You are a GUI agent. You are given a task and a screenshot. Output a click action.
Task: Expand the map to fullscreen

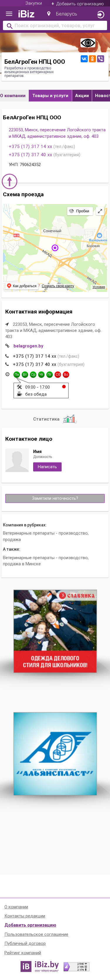click(x=100, y=211)
